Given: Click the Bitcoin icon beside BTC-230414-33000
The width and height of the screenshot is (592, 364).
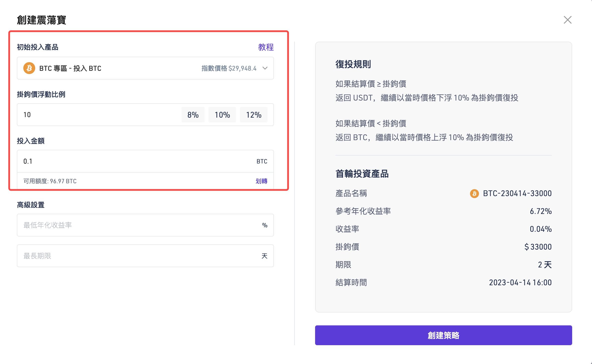Looking at the screenshot, I should pos(474,193).
